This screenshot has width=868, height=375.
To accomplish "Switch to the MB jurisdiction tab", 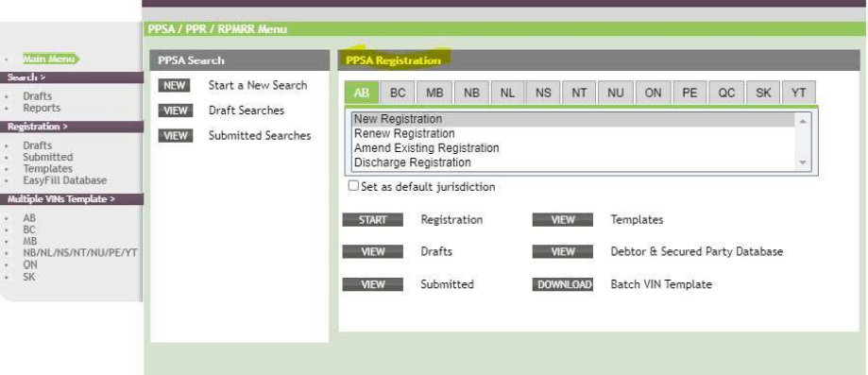I will pyautogui.click(x=434, y=93).
